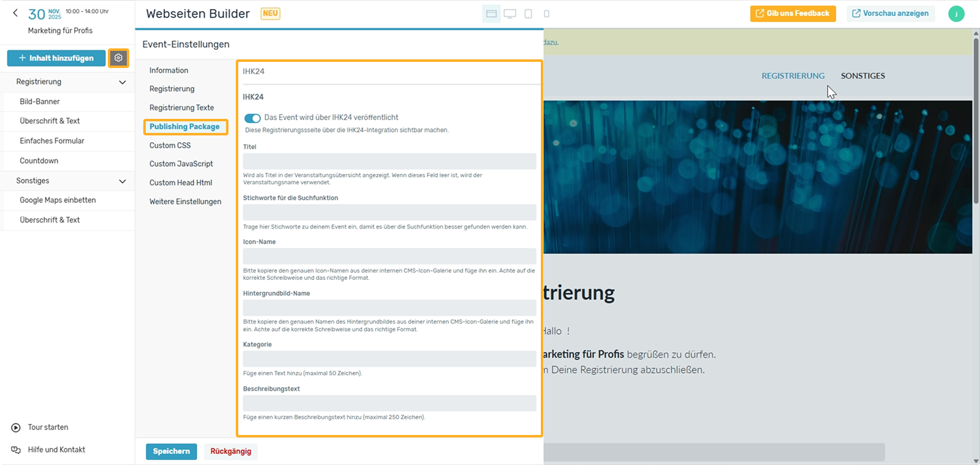980x465 pixels.
Task: Collapse the Sonstiges section chevron
Action: pyautogui.click(x=123, y=181)
